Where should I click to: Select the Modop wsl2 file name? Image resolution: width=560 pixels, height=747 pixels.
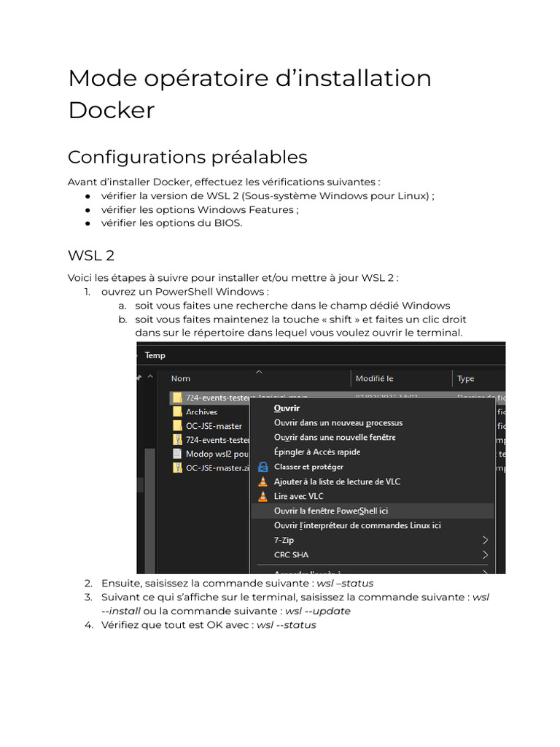tap(217, 454)
